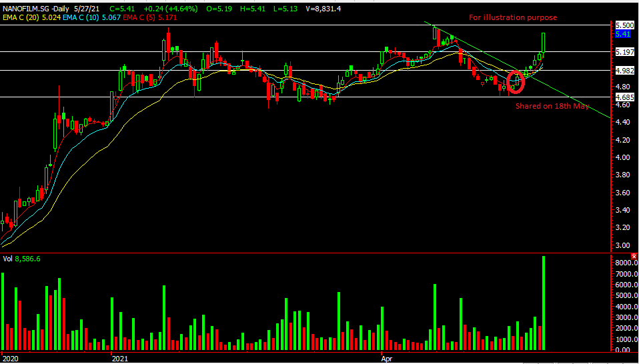Click the 4.00 price axis label
This screenshot has height=364, width=639.
click(x=624, y=157)
